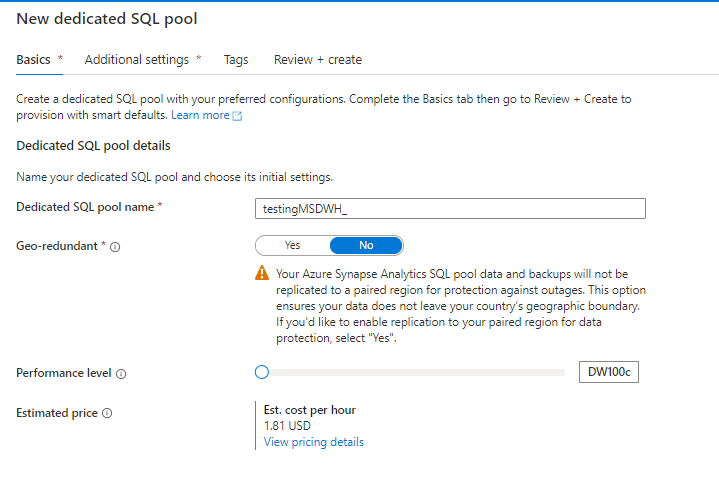Image resolution: width=719 pixels, height=477 pixels.
Task: Open View pricing details link
Action: click(314, 442)
